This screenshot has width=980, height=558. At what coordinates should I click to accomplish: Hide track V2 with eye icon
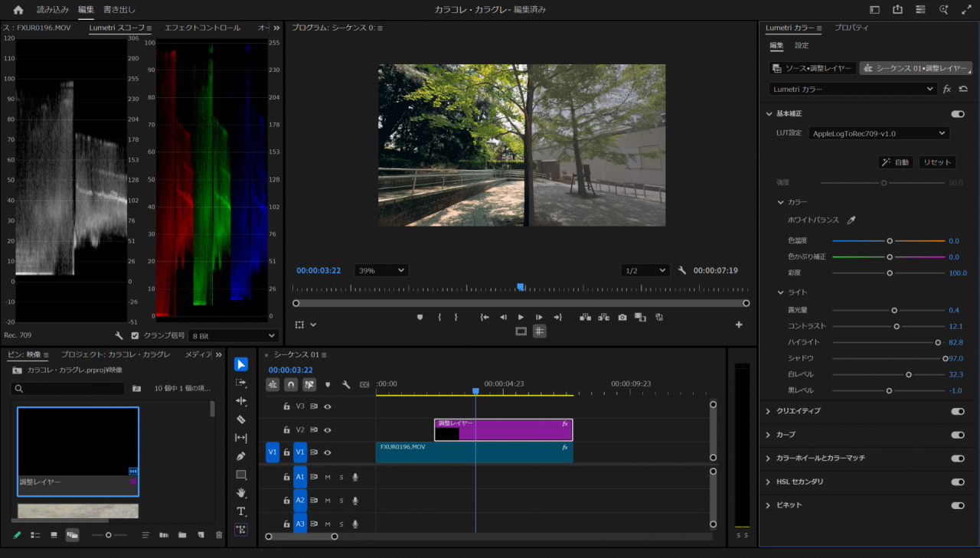(x=328, y=429)
